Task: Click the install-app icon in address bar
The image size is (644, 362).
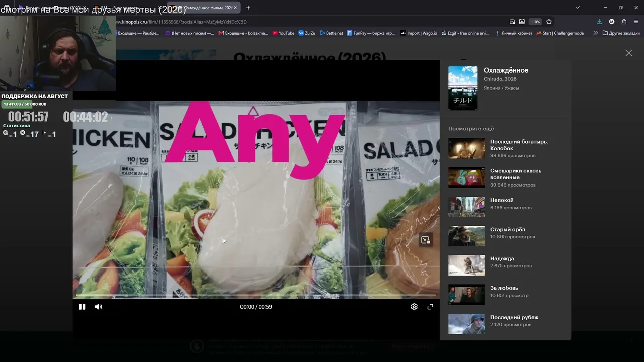Action: point(522,22)
